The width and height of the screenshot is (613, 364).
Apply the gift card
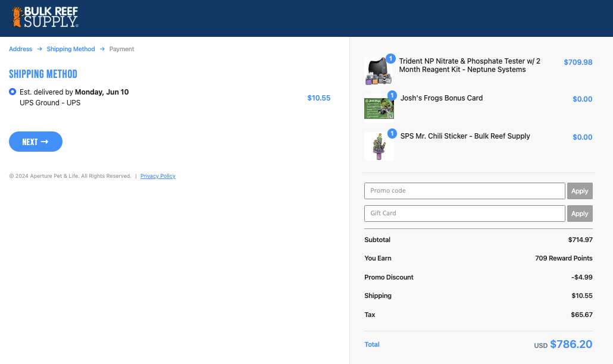(580, 214)
